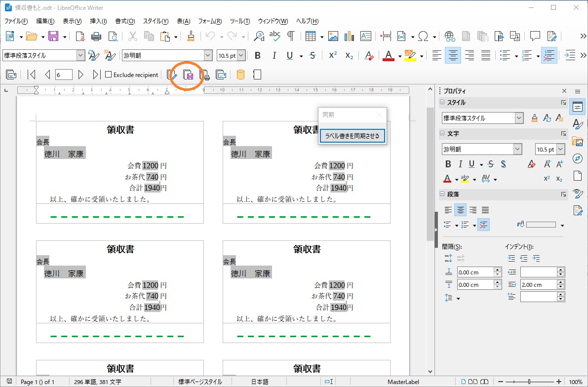Screen dimensions: 588x387
Task: Adjust the zoom slider in status bar
Action: pos(529,382)
